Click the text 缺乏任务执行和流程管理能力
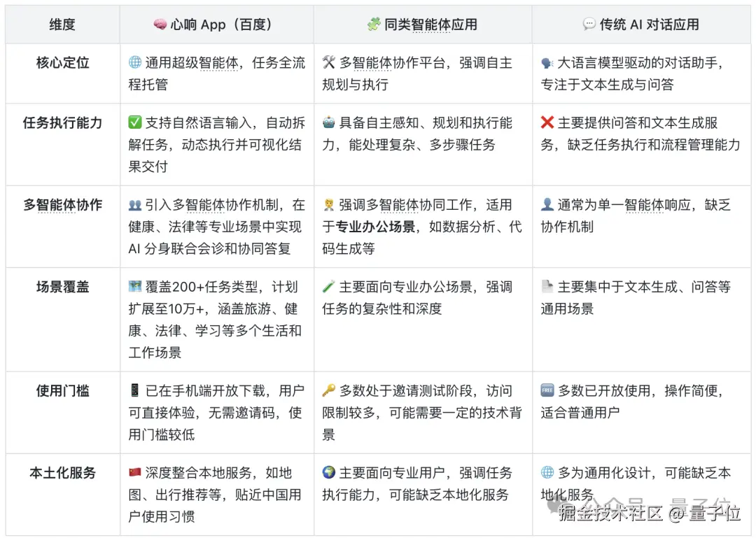 pos(653,145)
